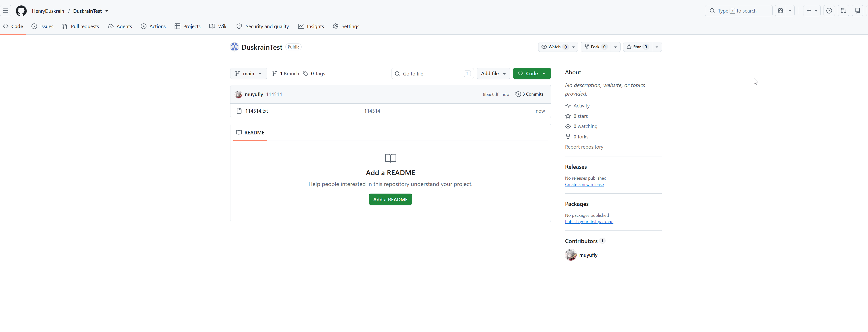Switch to the Code tab

click(13, 26)
